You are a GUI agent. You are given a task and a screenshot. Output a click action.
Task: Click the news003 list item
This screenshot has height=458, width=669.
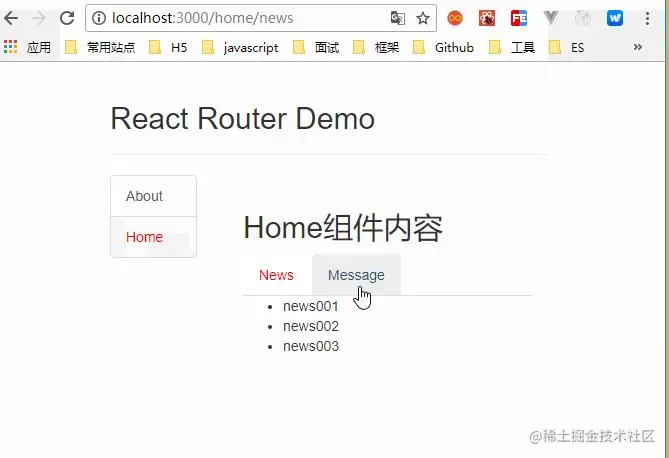click(x=311, y=346)
